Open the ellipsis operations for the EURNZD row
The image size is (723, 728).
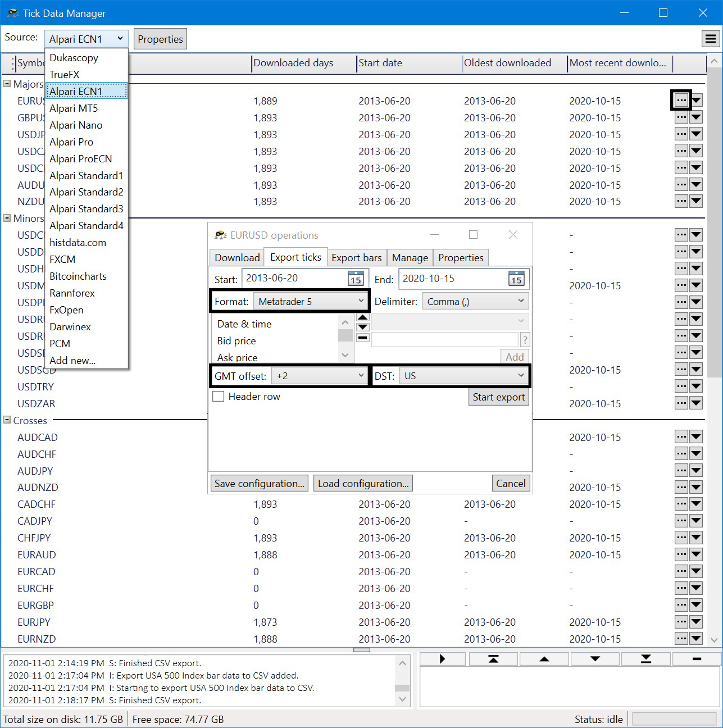click(681, 639)
